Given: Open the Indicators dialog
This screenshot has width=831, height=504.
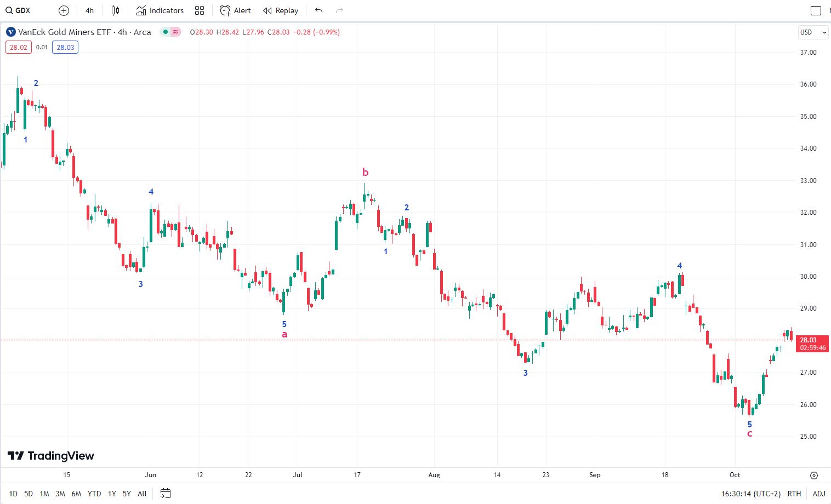Looking at the screenshot, I should click(160, 10).
